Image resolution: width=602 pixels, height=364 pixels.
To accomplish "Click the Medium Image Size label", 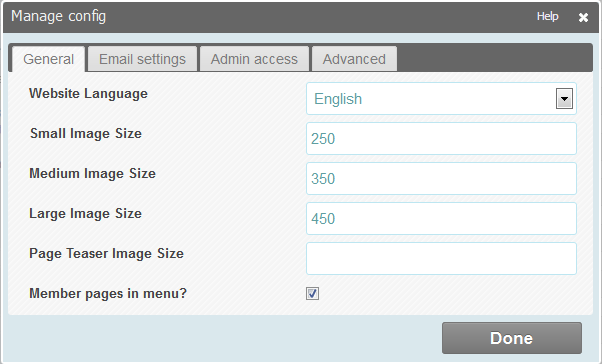I will (93, 174).
